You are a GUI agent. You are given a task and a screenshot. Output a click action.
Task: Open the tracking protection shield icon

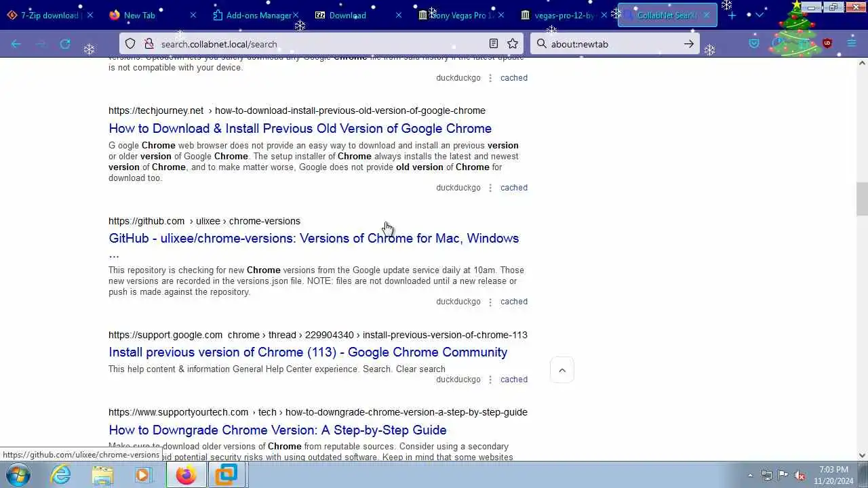point(130,44)
